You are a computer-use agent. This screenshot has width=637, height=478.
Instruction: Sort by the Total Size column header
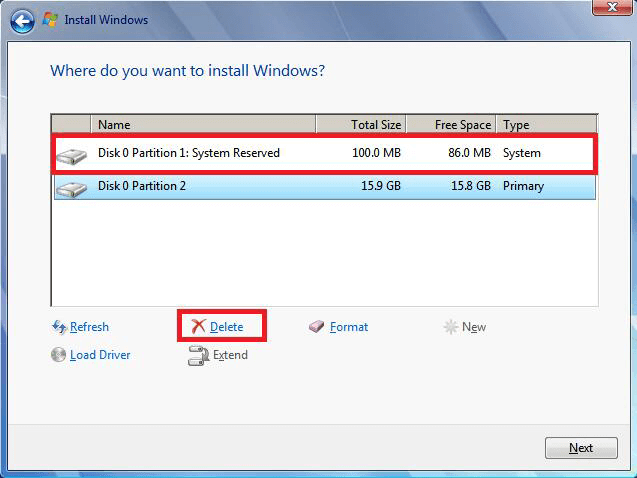361,124
